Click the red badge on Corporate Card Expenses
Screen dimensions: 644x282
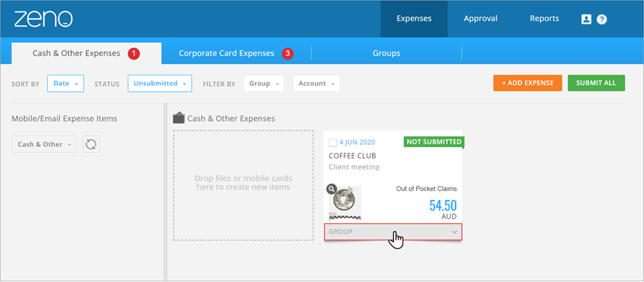click(x=287, y=54)
